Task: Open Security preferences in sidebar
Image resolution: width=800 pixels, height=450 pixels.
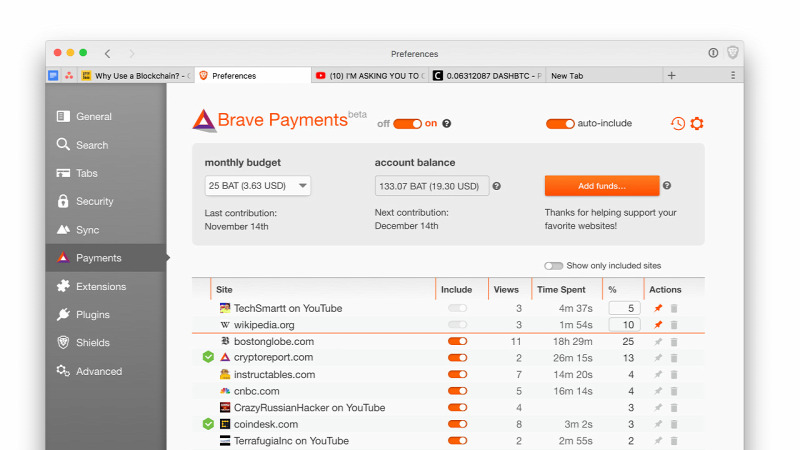Action: (85, 201)
